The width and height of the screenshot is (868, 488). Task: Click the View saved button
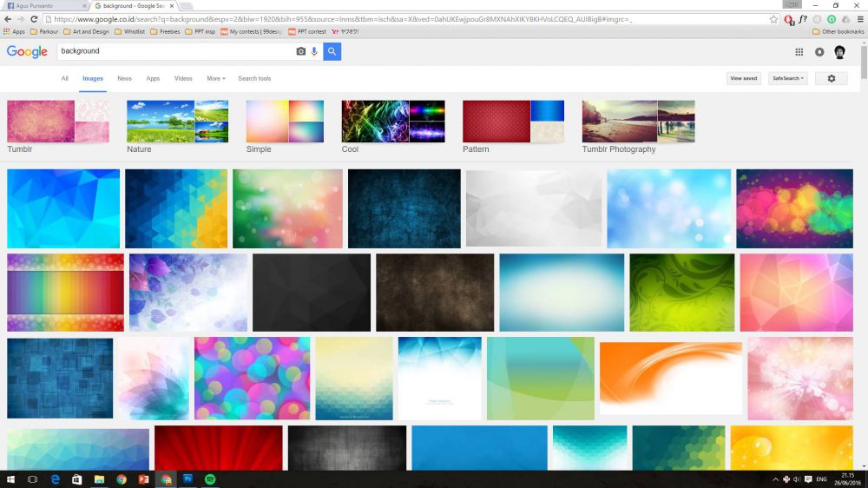(743, 78)
